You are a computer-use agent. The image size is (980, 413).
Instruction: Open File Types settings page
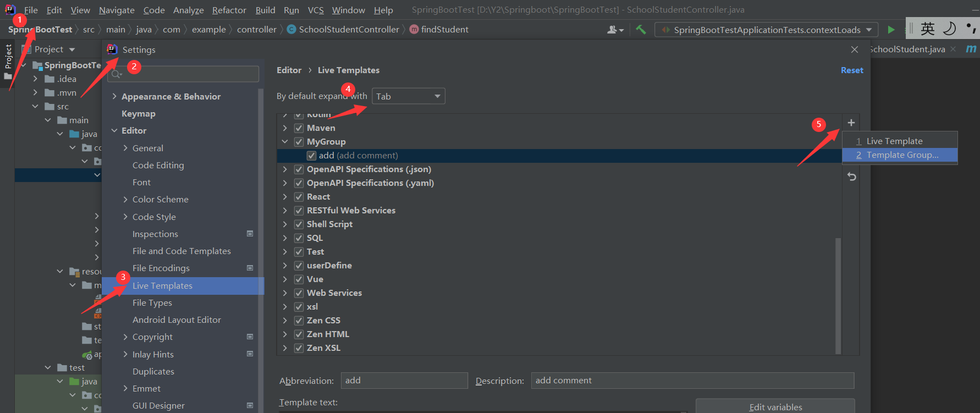coord(152,302)
